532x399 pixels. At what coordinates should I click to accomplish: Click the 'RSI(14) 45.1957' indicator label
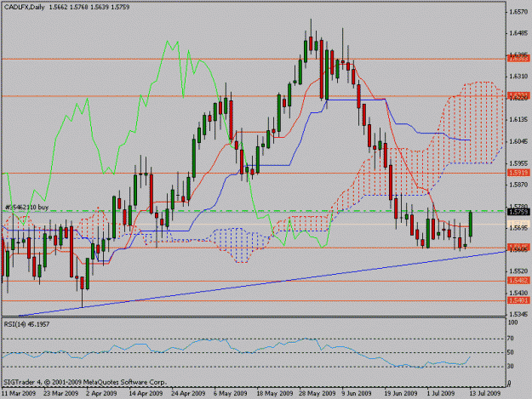pos(26,324)
